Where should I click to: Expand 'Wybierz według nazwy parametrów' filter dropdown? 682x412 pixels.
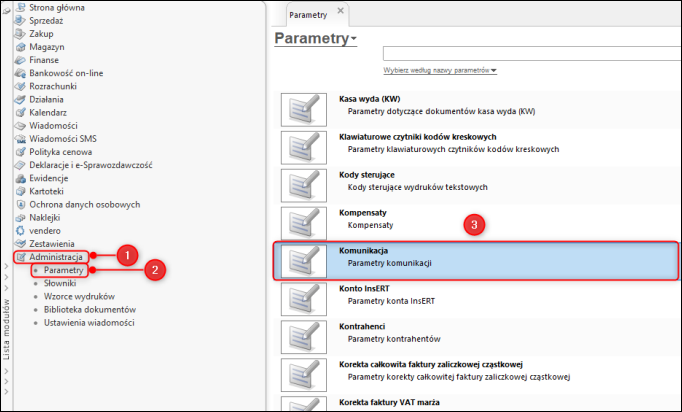click(441, 71)
